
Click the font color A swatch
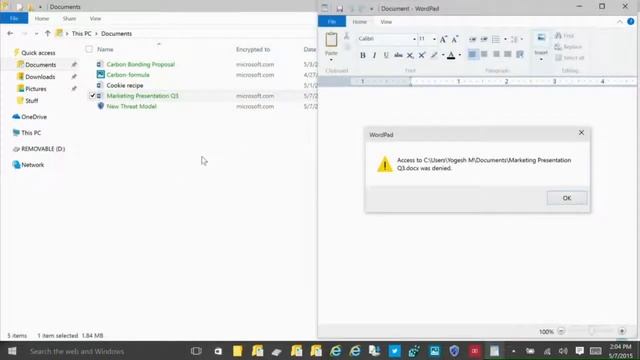(451, 55)
